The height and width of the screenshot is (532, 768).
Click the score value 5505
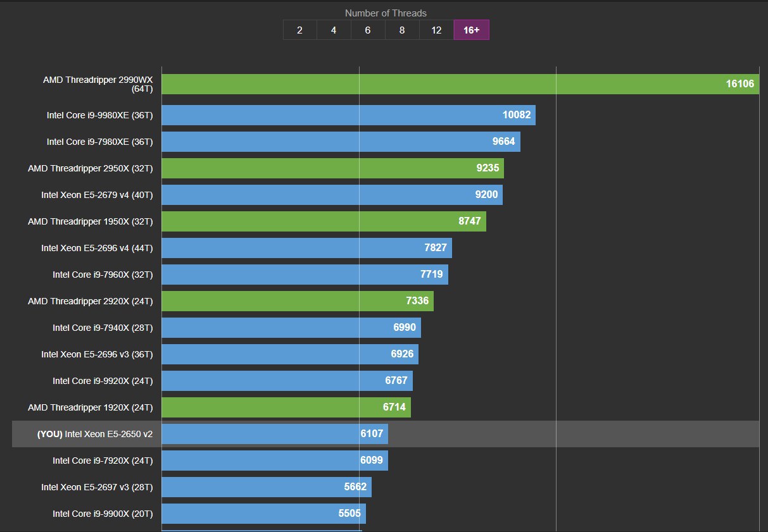(349, 514)
